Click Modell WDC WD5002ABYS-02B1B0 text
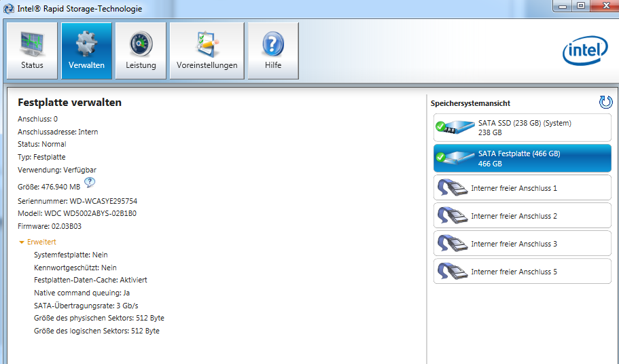The width and height of the screenshot is (619, 364). click(77, 213)
